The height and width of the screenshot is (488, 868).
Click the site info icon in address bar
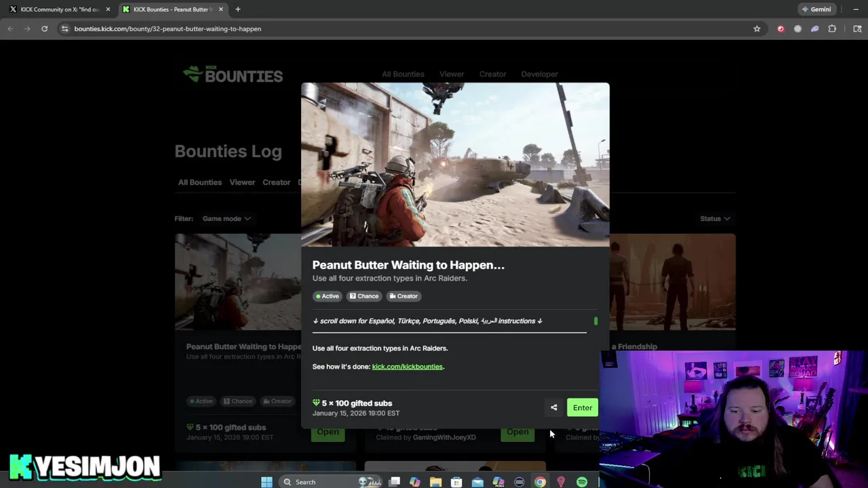point(64,28)
